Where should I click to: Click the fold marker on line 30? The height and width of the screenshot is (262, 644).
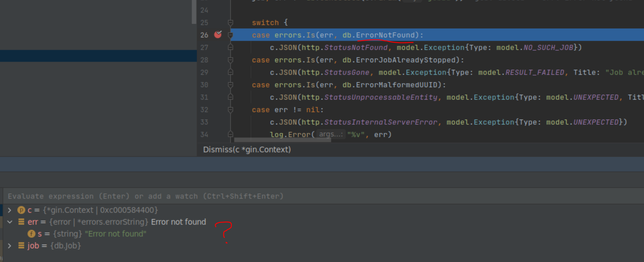tap(230, 85)
